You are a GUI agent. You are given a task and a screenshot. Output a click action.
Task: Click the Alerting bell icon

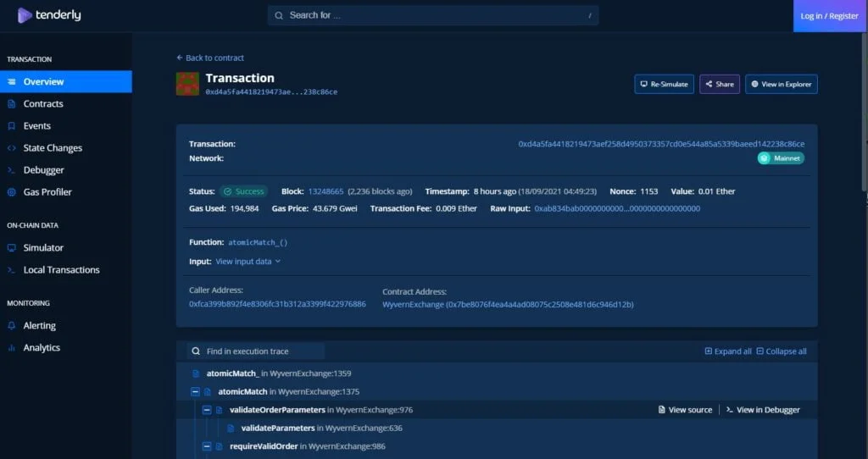point(12,325)
